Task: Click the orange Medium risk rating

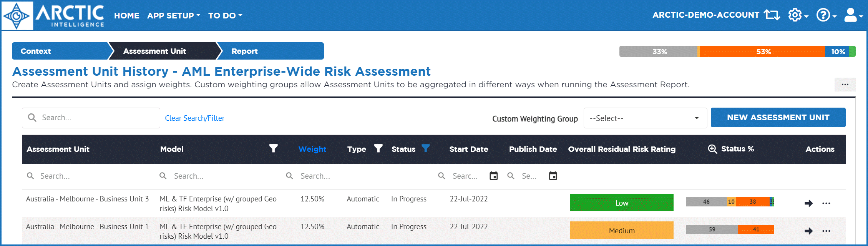Action: point(622,230)
